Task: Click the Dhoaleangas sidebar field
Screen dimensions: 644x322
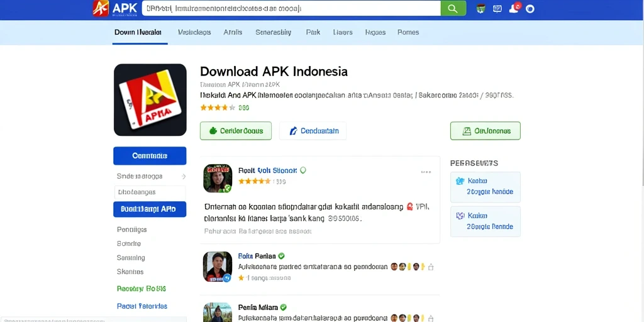Action: 150,192
